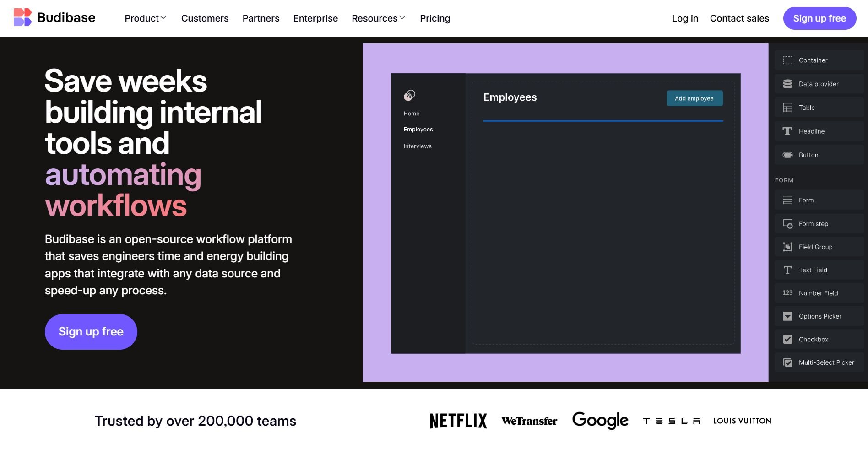Select the Table component icon
This screenshot has height=449, width=868.
tap(787, 108)
